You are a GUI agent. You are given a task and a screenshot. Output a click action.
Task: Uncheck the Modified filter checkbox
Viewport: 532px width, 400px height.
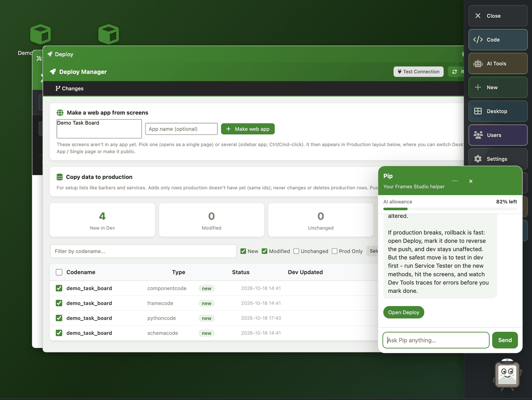click(265, 251)
